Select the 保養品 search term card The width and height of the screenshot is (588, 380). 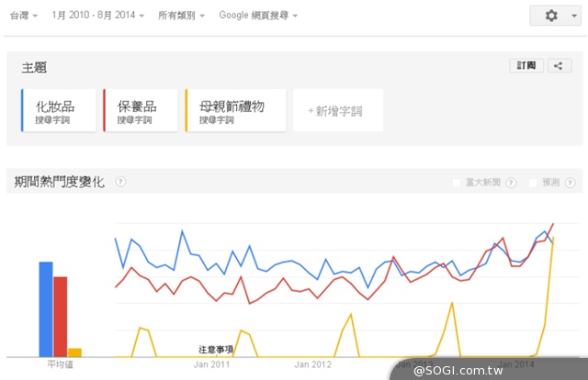point(141,111)
